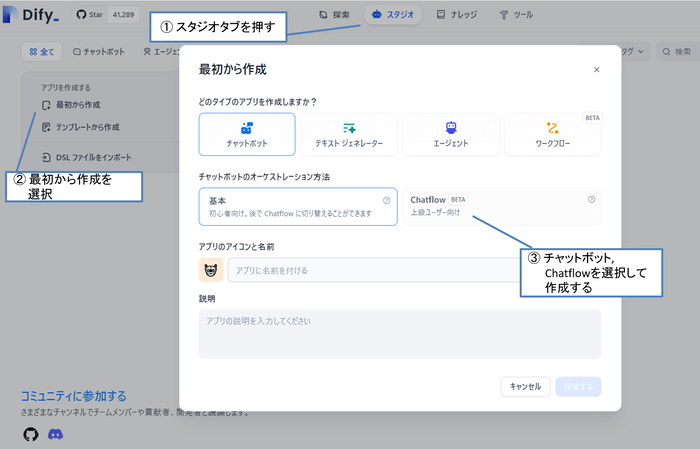The image size is (700, 449).
Task: Click the スタジオ robot icon
Action: pyautogui.click(x=377, y=14)
